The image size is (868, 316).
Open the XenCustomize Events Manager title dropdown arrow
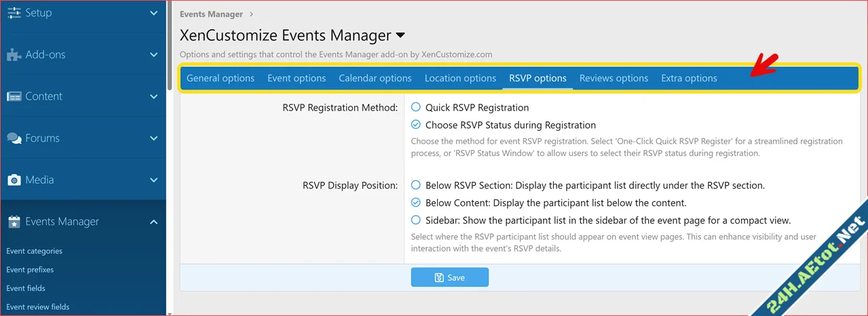click(x=400, y=35)
